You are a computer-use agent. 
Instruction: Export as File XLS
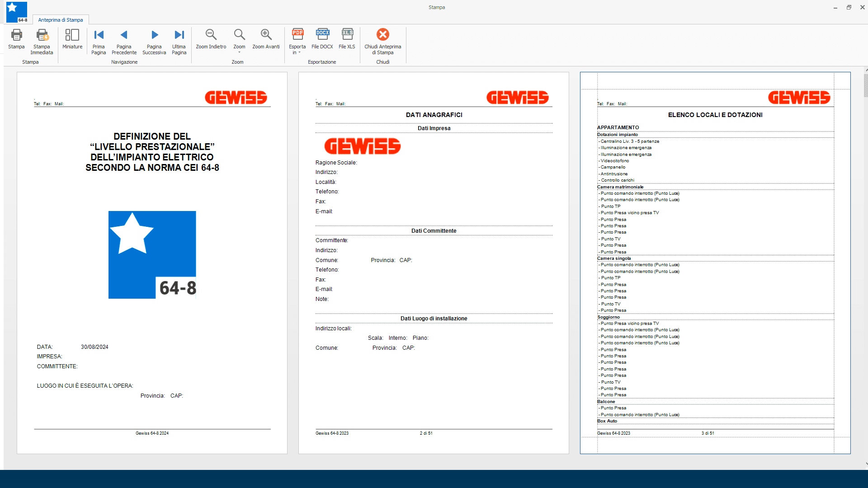(x=347, y=39)
